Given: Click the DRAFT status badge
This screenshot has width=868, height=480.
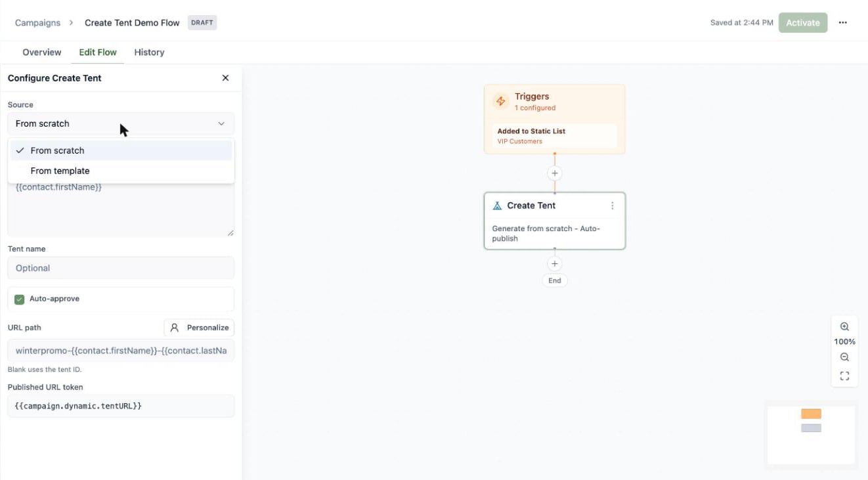Looking at the screenshot, I should coord(202,22).
